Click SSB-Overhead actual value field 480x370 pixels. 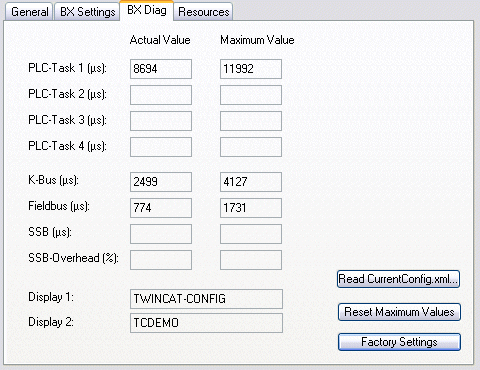click(161, 260)
